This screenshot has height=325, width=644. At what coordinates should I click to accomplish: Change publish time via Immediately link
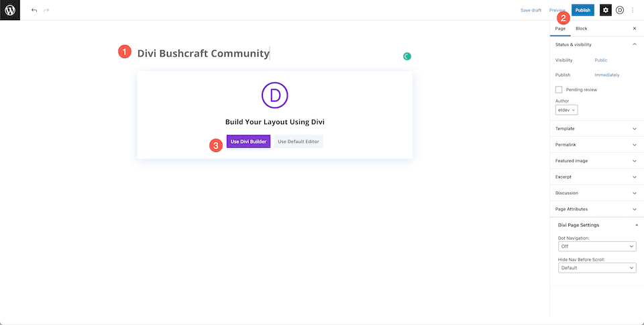pos(607,75)
